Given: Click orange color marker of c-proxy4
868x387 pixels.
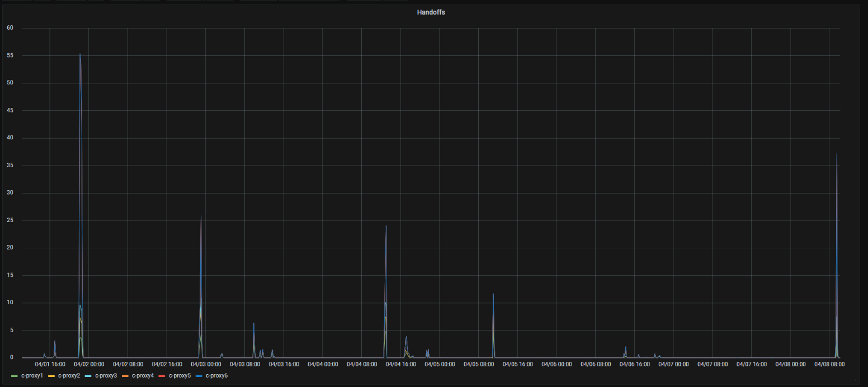Looking at the screenshot, I should 125,376.
